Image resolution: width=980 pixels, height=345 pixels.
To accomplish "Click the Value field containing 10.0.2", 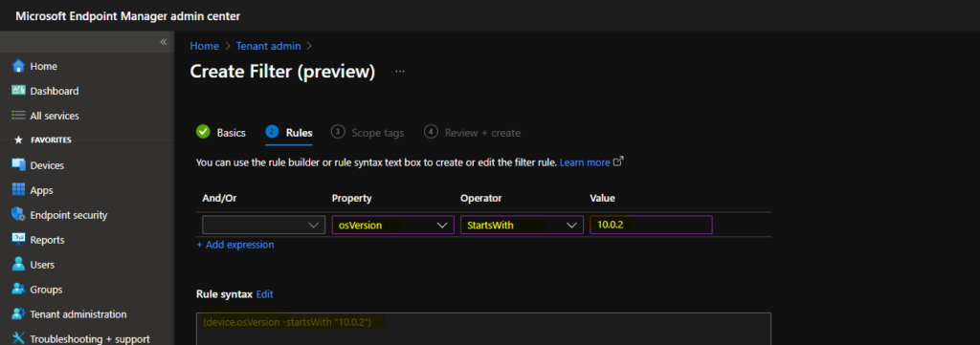I will tap(651, 226).
